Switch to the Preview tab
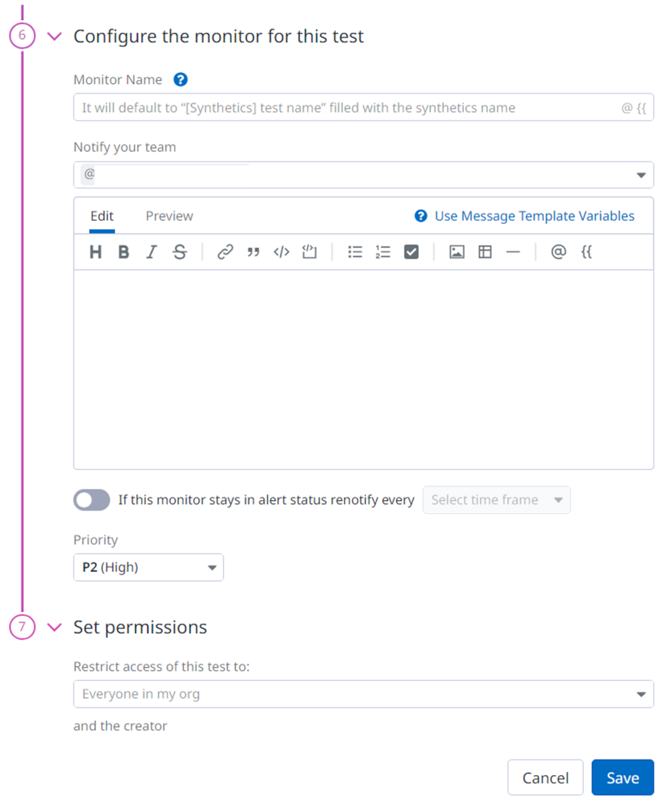Viewport: 672px width, 802px height. [170, 216]
